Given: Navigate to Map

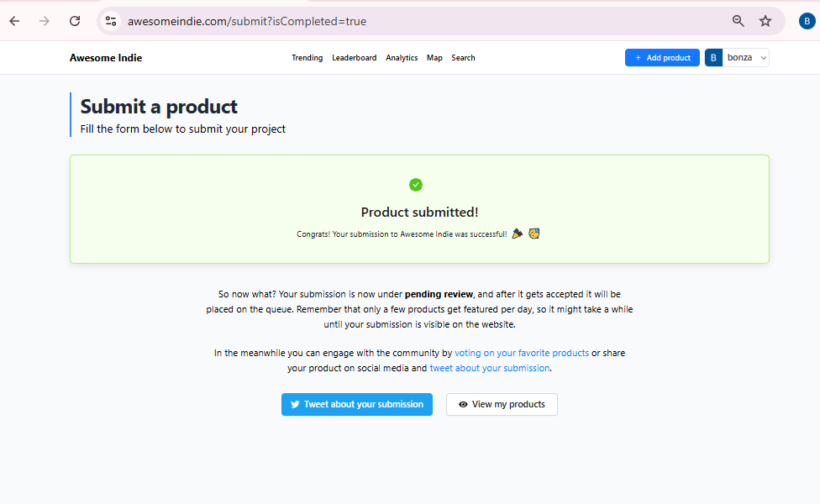Looking at the screenshot, I should (434, 58).
